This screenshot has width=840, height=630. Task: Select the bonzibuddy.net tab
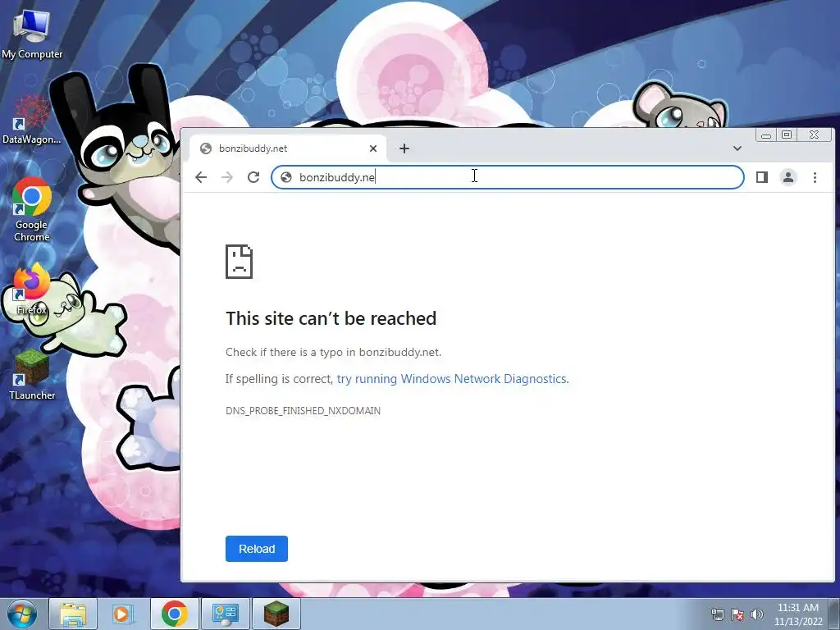pos(288,148)
